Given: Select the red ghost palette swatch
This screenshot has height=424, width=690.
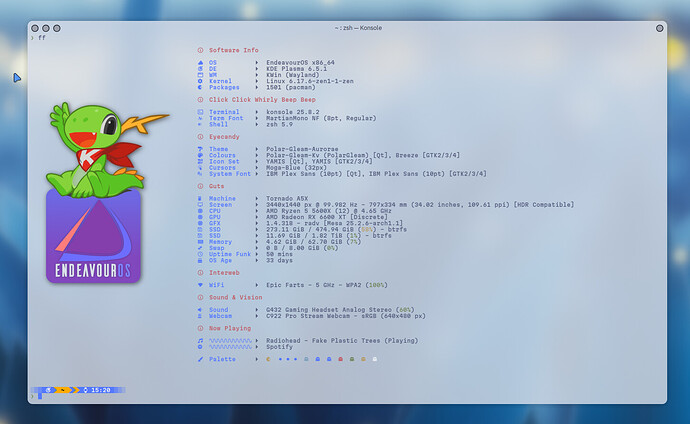Looking at the screenshot, I should [340, 359].
